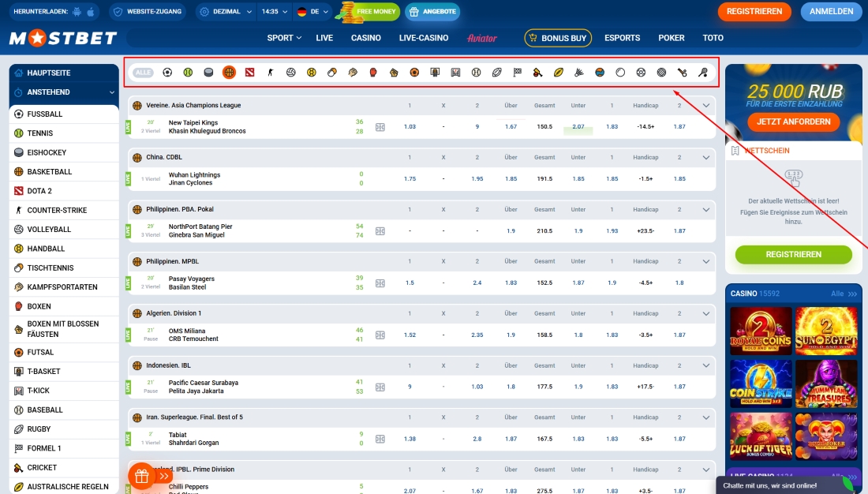Open the Royal Coins casino game thumbnail
The height and width of the screenshot is (494, 868).
pos(761,331)
